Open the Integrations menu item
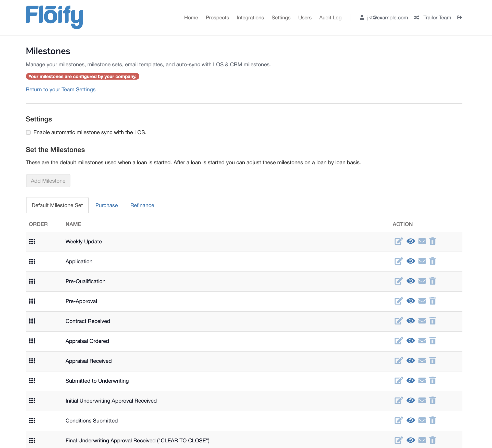 [250, 18]
